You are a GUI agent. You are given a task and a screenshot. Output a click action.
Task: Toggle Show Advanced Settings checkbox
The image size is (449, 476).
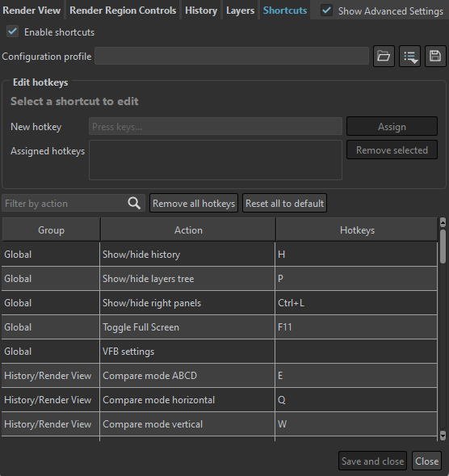point(327,11)
